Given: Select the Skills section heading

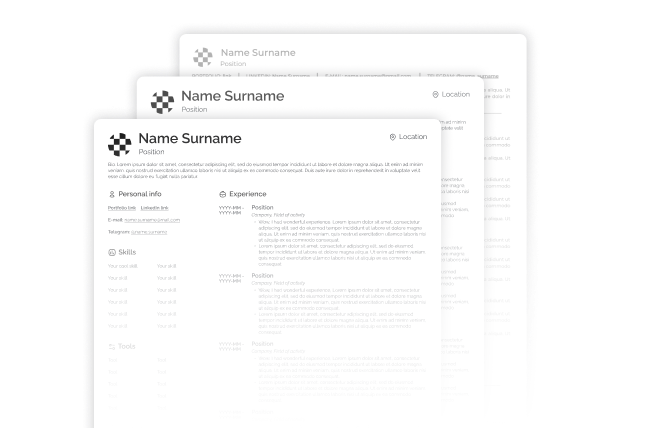Looking at the screenshot, I should point(127,252).
